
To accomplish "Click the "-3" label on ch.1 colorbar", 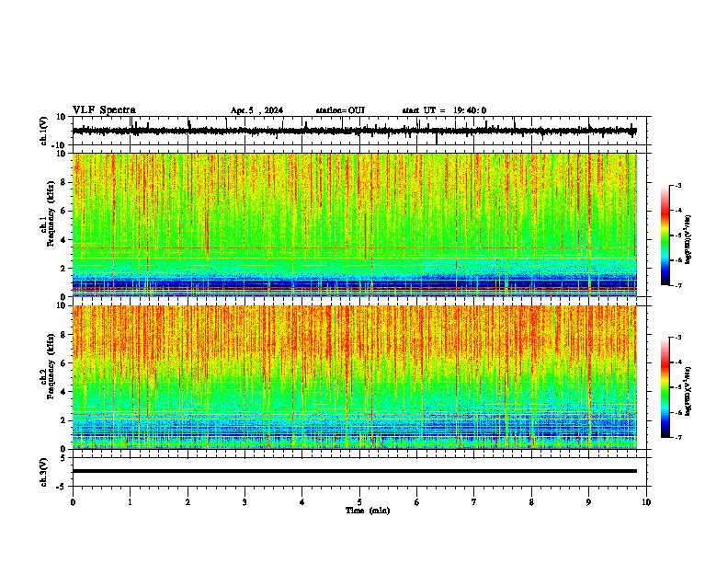I will click(x=677, y=186).
